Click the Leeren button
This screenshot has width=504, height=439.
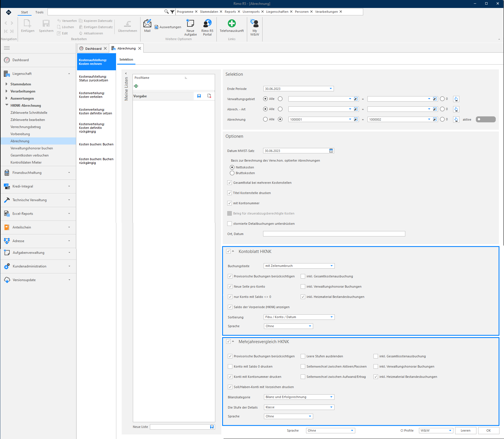(x=465, y=430)
